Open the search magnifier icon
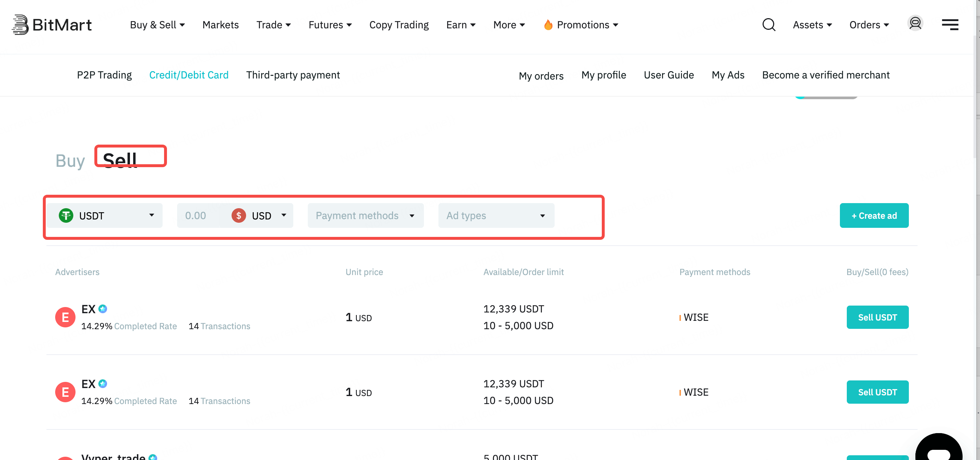The height and width of the screenshot is (460, 980). pos(768,25)
